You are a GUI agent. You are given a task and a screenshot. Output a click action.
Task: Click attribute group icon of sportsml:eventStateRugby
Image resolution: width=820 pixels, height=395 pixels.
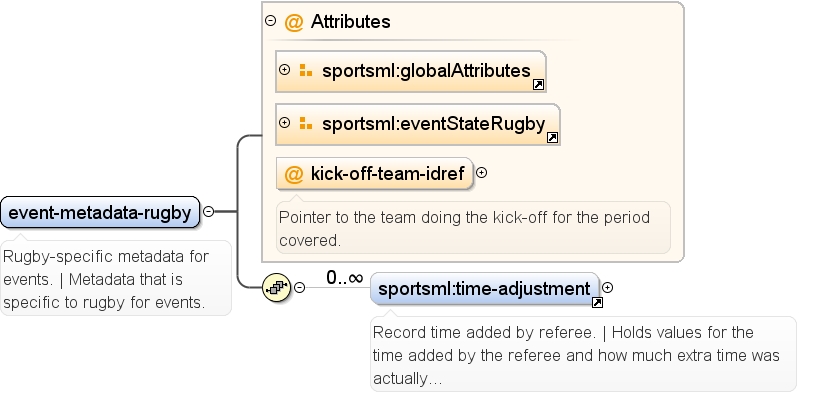pos(306,123)
